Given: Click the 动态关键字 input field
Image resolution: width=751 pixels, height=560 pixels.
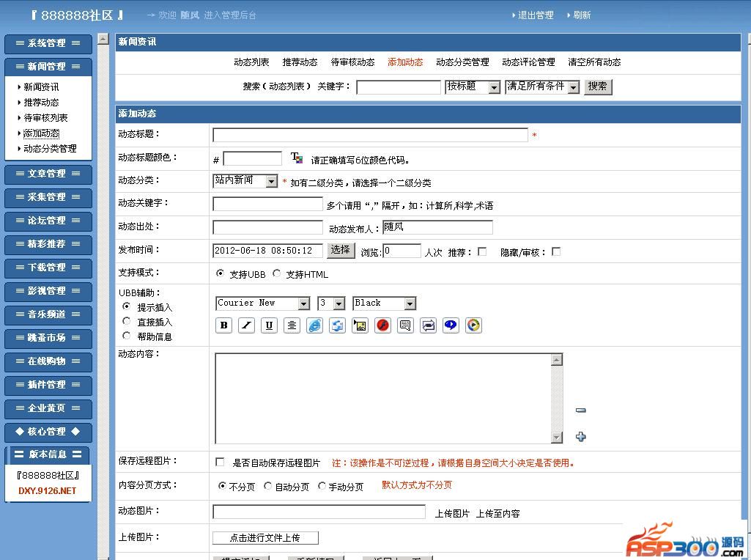Looking at the screenshot, I should coord(267,204).
